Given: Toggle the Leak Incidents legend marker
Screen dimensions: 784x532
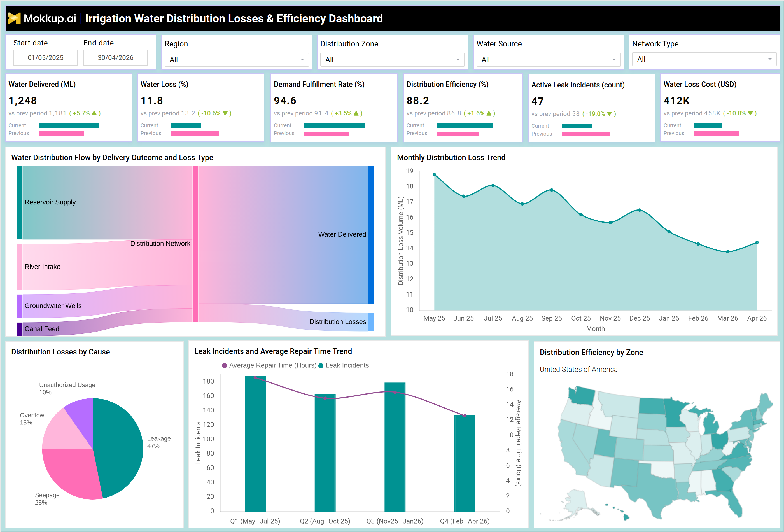Looking at the screenshot, I should 321,366.
